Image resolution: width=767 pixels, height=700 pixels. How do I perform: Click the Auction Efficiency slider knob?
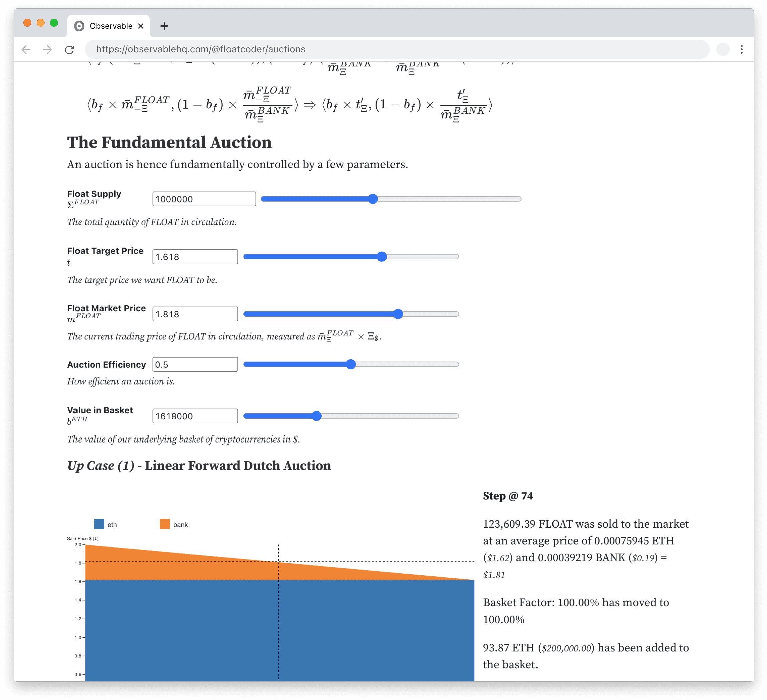coord(351,364)
